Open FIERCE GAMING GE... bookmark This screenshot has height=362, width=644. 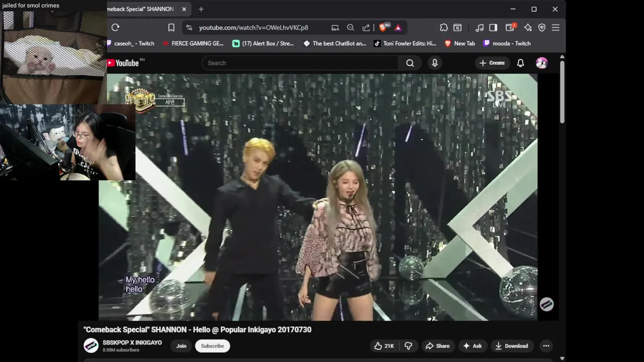click(193, 43)
